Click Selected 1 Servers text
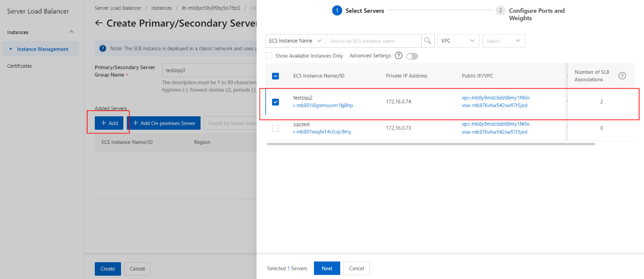This screenshot has width=644, height=279. click(287, 268)
